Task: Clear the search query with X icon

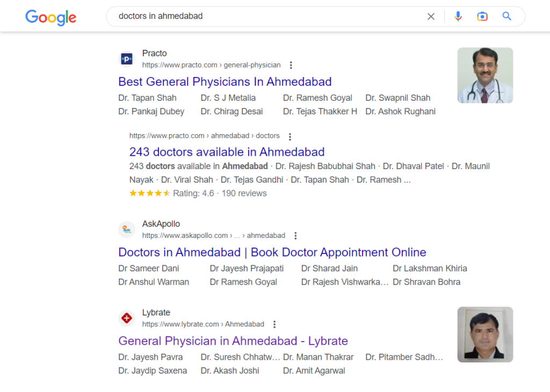Action: point(431,17)
